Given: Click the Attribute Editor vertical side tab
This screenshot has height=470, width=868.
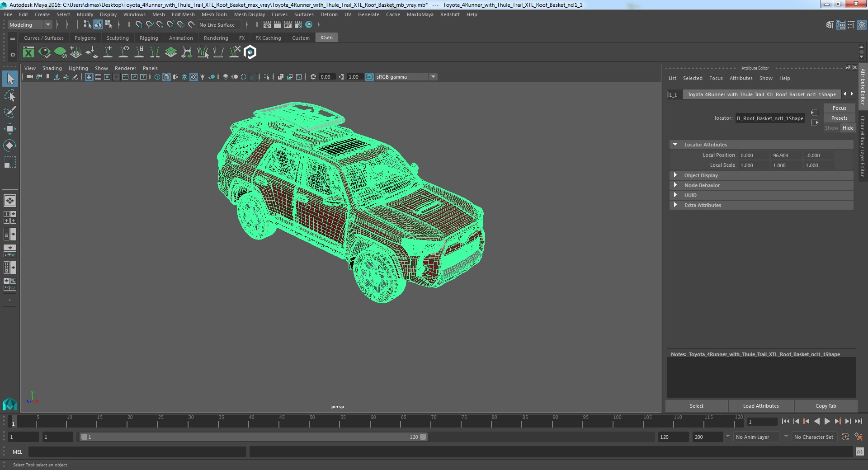Looking at the screenshot, I should (x=863, y=86).
